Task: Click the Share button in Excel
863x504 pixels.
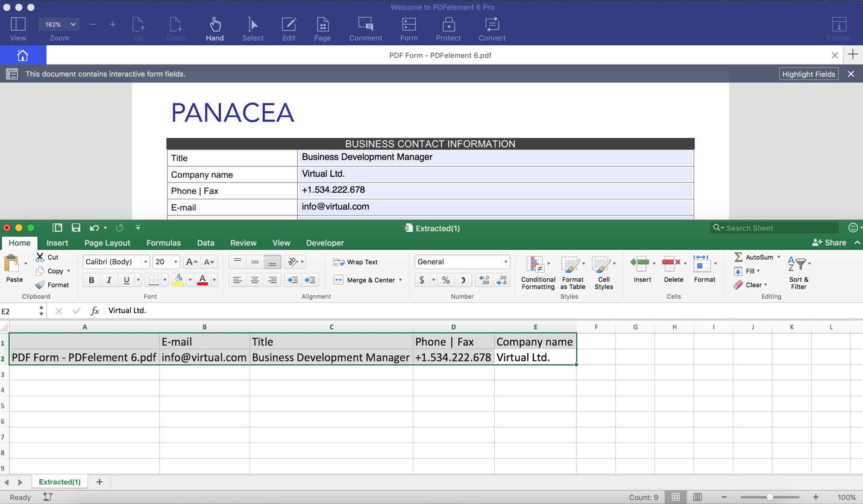Action: [x=829, y=243]
